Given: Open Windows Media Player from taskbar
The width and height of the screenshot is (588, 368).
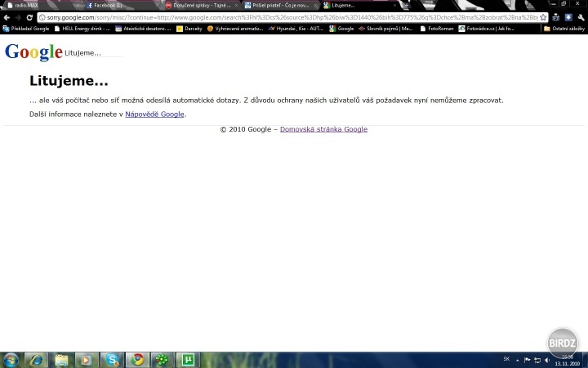Looking at the screenshot, I should tap(87, 360).
